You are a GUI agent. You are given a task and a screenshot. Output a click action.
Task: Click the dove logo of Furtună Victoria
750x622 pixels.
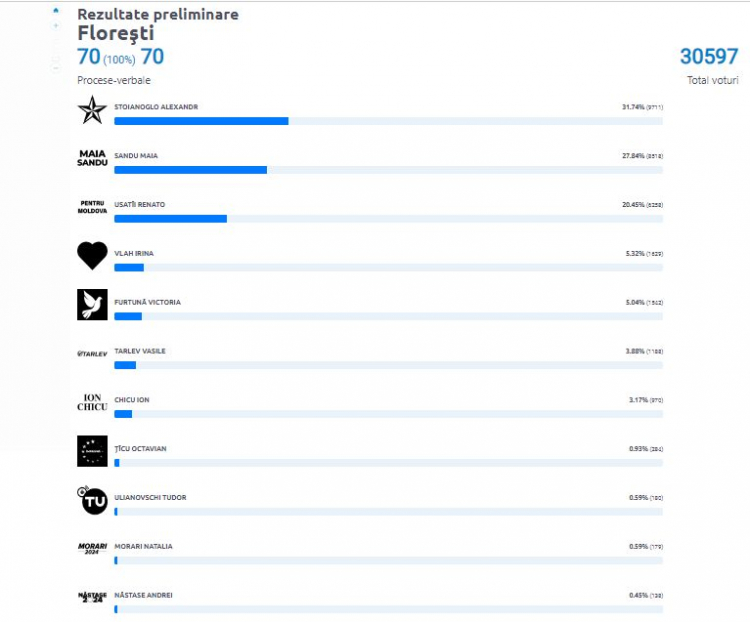pos(92,304)
